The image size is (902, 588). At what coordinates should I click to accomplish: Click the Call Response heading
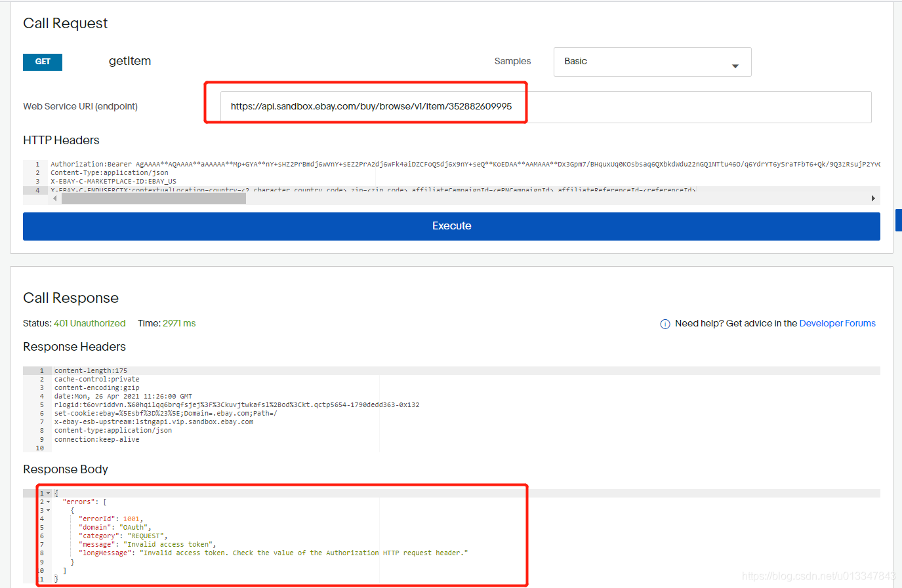pos(71,298)
